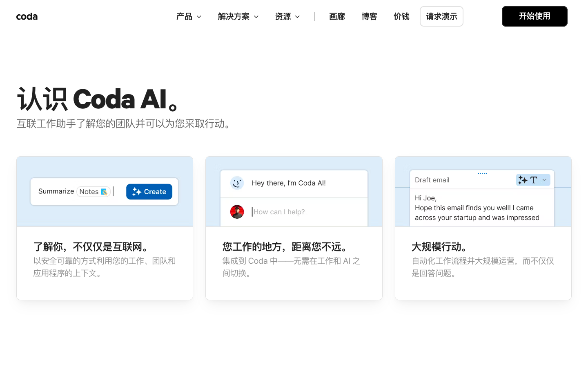Image resolution: width=588 pixels, height=368 pixels.
Task: Expand the 产品 dropdown menu
Action: (188, 16)
